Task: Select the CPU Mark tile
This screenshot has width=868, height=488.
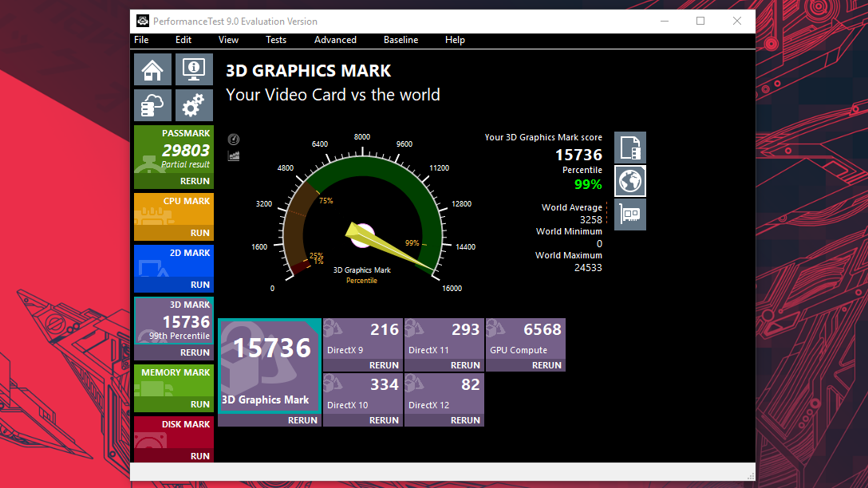Action: (x=174, y=209)
